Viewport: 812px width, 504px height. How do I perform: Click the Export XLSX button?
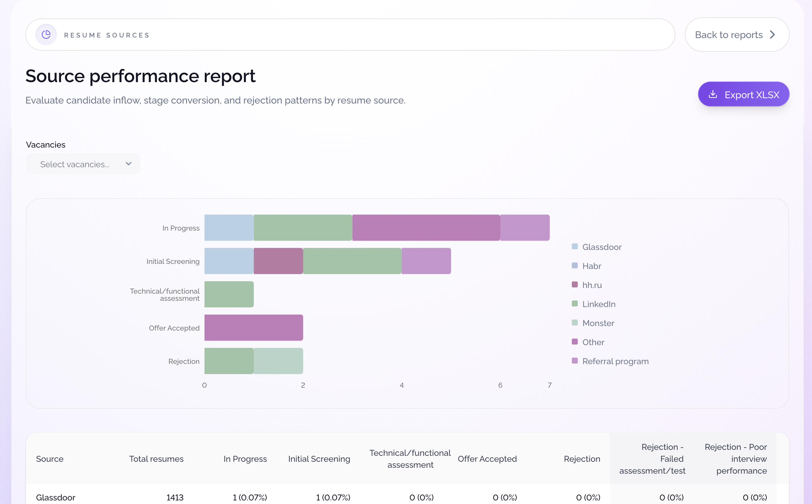click(744, 94)
